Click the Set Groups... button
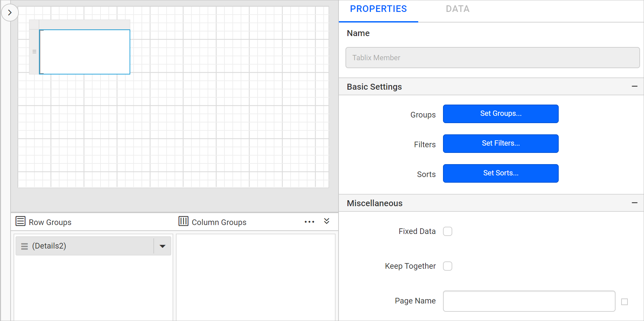The height and width of the screenshot is (321, 644). 501,114
